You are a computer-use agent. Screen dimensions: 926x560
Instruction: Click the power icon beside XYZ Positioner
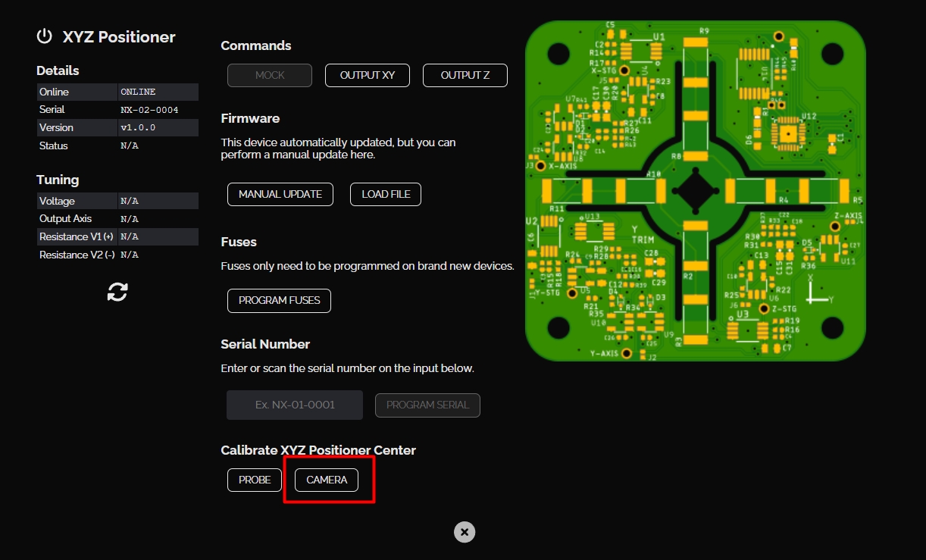tap(45, 36)
